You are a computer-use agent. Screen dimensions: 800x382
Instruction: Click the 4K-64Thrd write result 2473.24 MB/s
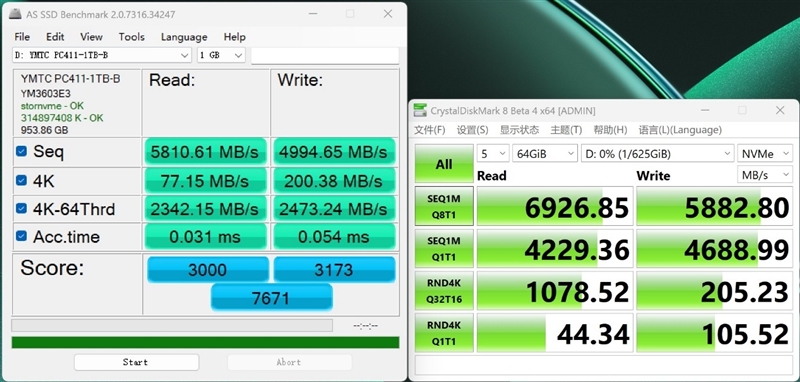tap(334, 209)
